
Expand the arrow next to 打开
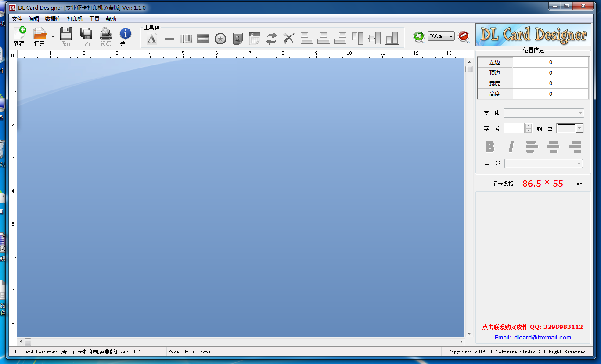tap(53, 36)
